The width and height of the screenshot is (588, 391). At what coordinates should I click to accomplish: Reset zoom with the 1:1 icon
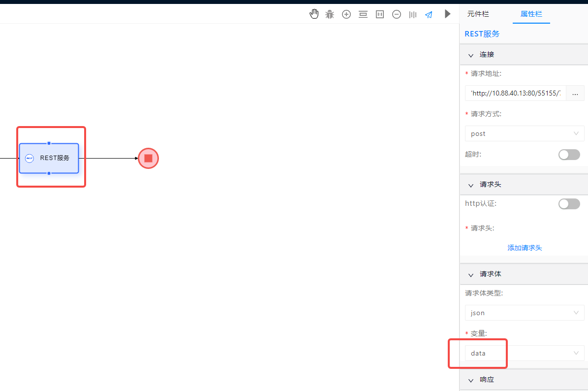pos(380,14)
